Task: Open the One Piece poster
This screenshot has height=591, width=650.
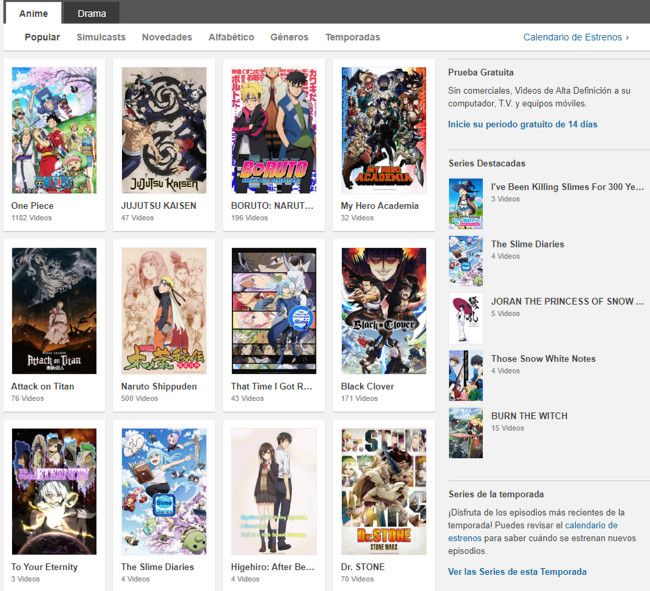Action: [x=54, y=130]
